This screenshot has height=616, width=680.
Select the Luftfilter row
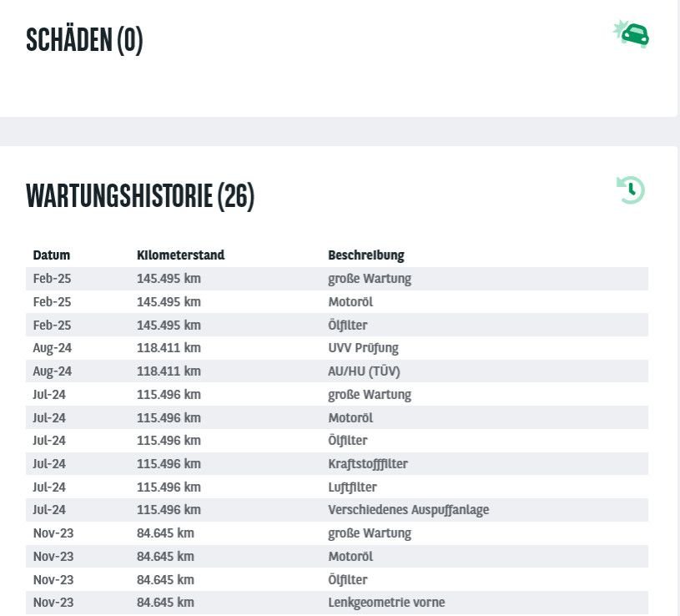pos(337,487)
